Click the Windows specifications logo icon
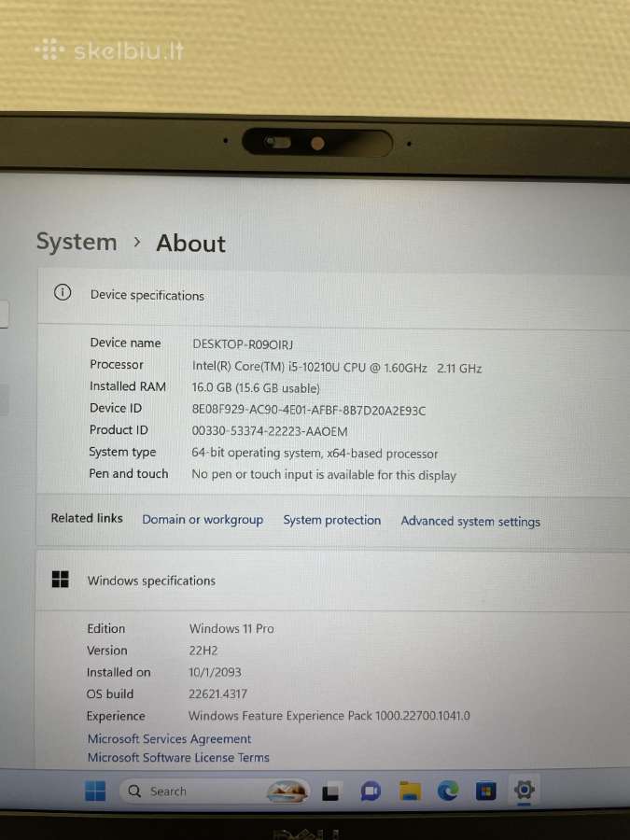This screenshot has height=840, width=630. (x=61, y=579)
